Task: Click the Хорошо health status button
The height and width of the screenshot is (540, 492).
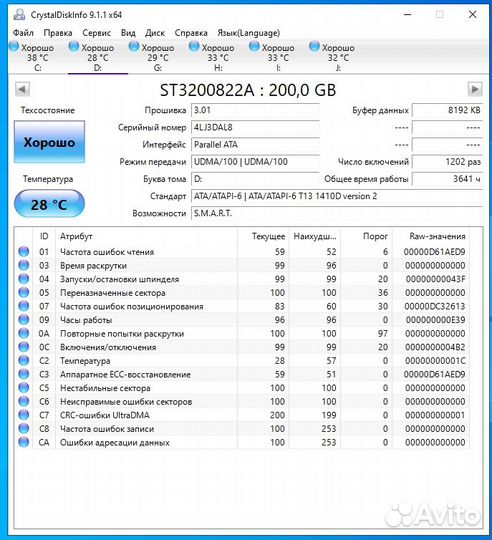Action: (x=49, y=142)
